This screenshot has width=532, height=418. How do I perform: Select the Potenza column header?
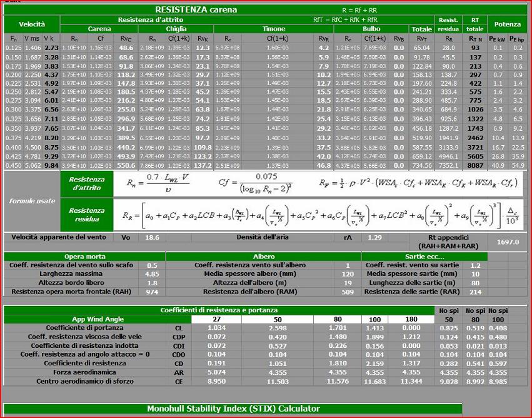[507, 24]
